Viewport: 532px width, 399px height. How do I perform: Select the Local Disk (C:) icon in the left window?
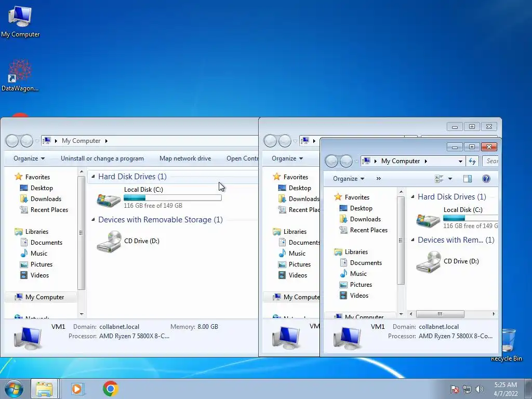coord(109,200)
